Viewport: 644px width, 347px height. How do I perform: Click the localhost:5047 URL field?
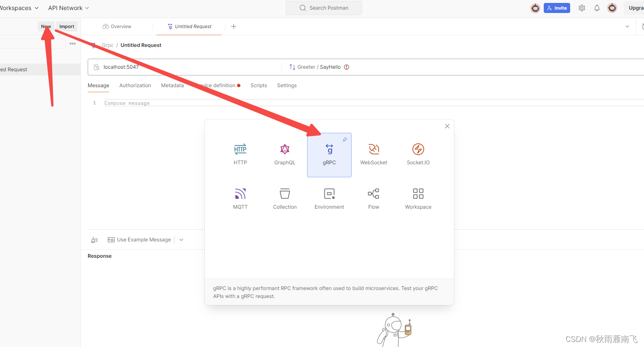pyautogui.click(x=185, y=67)
